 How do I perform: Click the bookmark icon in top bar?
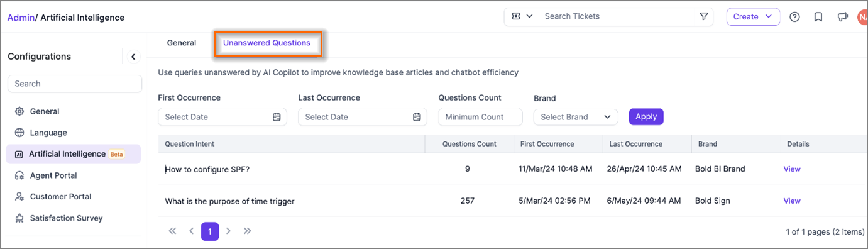[x=818, y=17]
